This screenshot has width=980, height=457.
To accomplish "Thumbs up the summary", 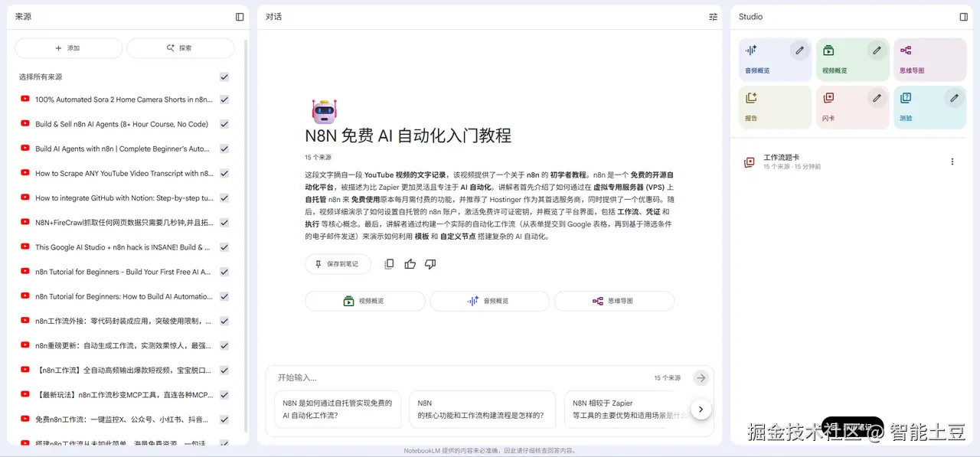I will [410, 264].
